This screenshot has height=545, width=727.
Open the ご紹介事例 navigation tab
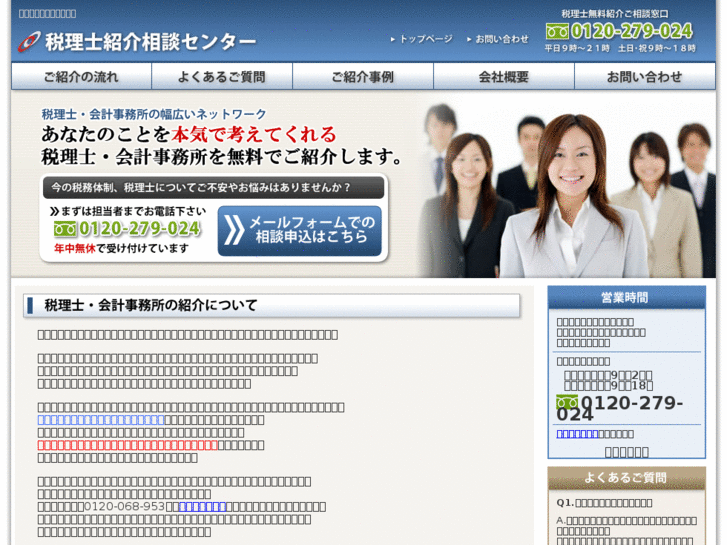(x=363, y=77)
